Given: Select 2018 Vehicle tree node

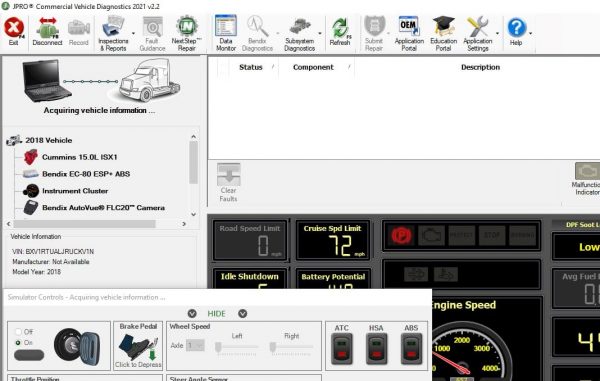Looking at the screenshot, I should 49,140.
